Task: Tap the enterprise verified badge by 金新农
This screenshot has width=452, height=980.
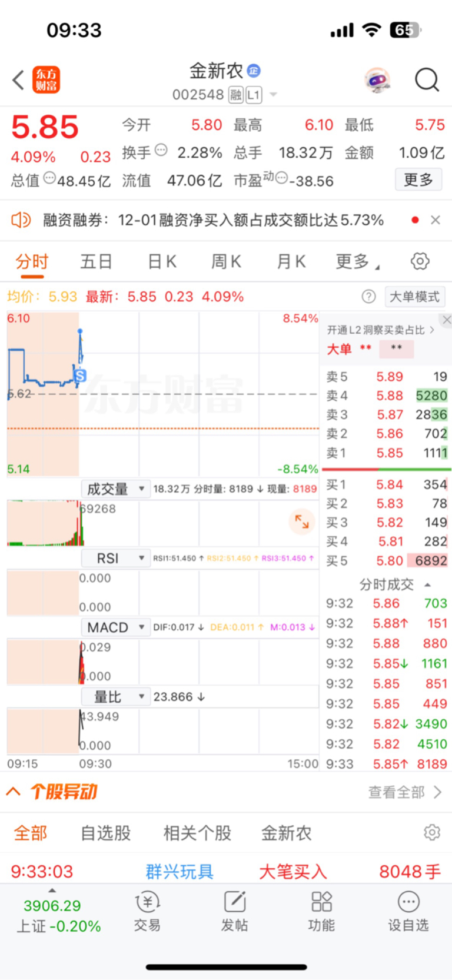Action: (x=254, y=71)
